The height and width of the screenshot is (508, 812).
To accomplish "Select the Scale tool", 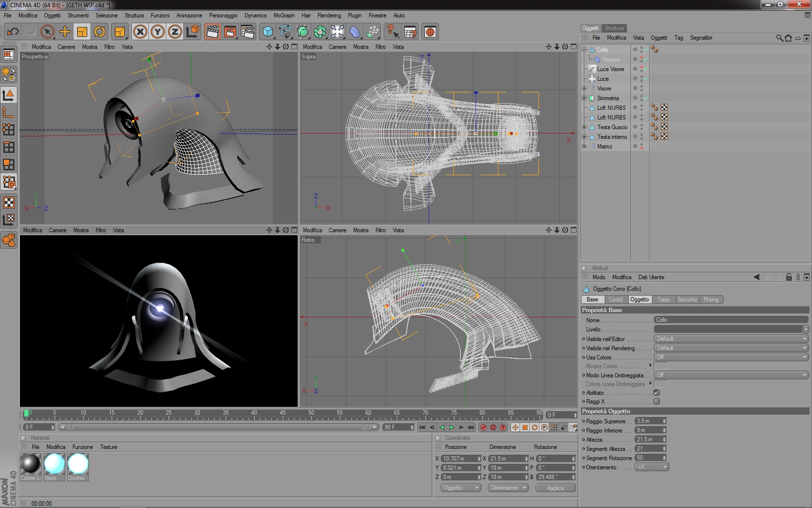I will click(x=82, y=32).
